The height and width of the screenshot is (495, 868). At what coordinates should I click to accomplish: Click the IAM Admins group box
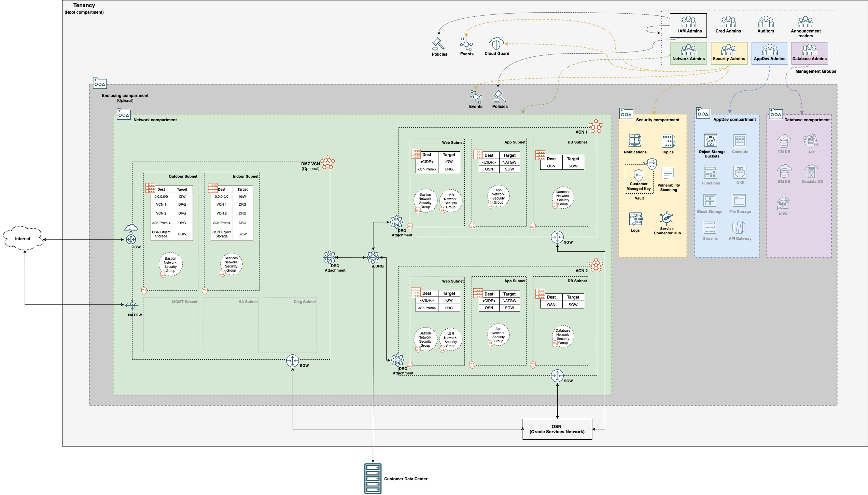pyautogui.click(x=688, y=25)
